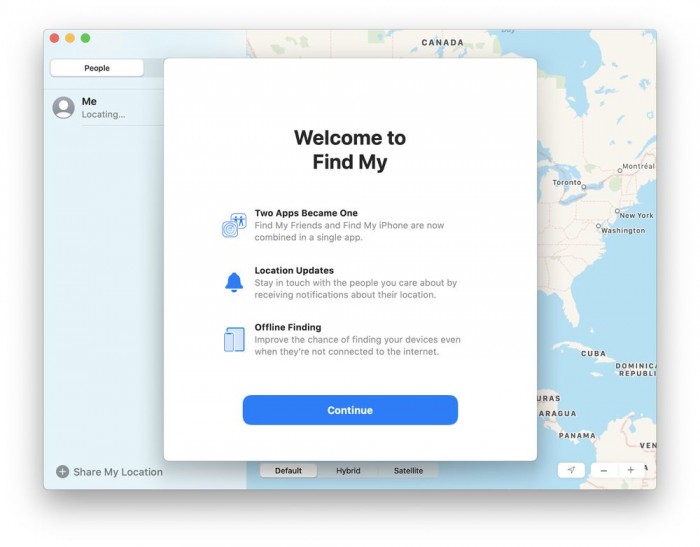
Task: Switch map view to Default
Action: pyautogui.click(x=288, y=471)
